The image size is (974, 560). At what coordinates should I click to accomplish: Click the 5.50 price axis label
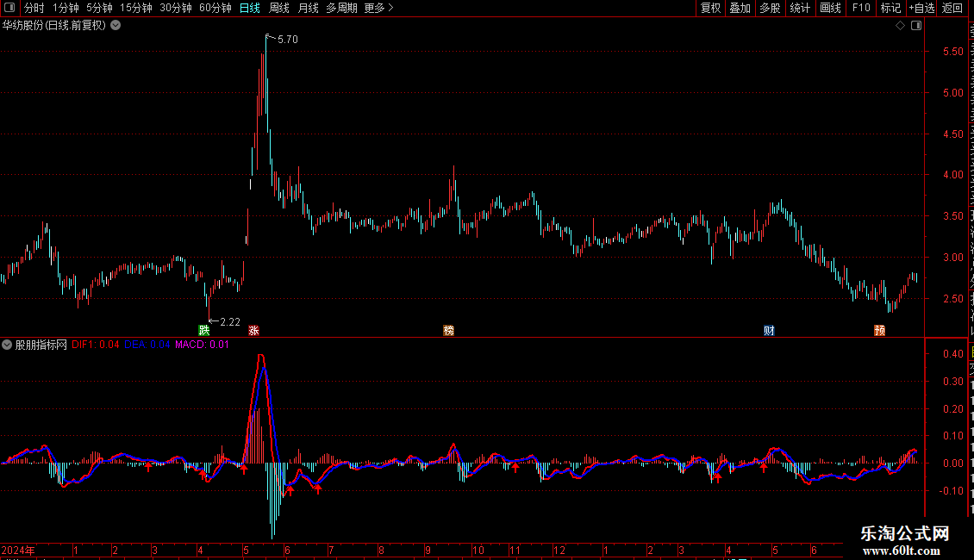pyautogui.click(x=952, y=52)
